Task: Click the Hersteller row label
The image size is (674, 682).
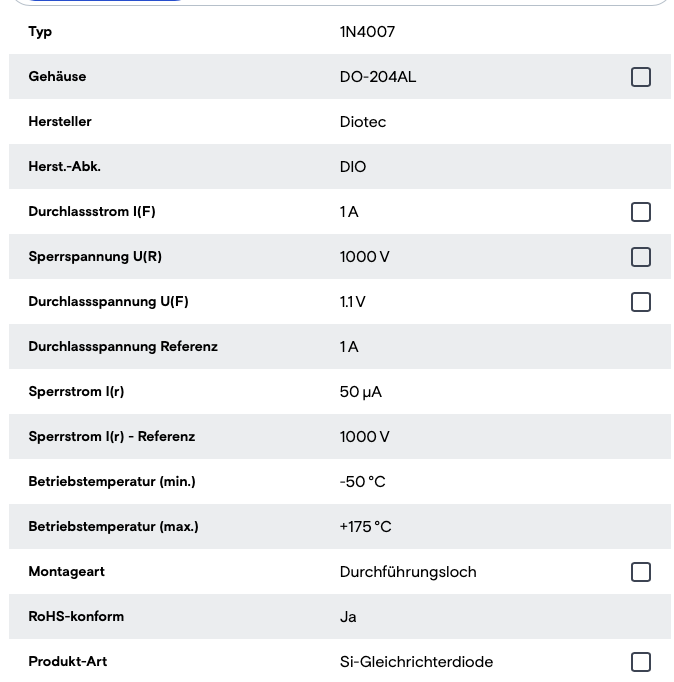Action: 60,121
